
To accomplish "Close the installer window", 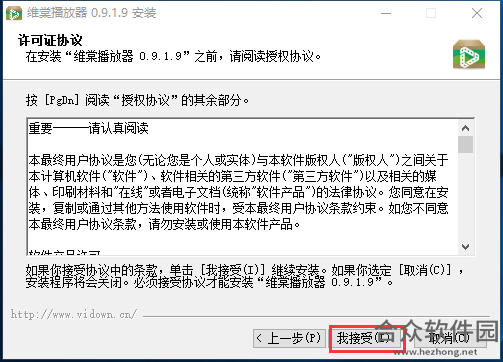I will point(477,13).
